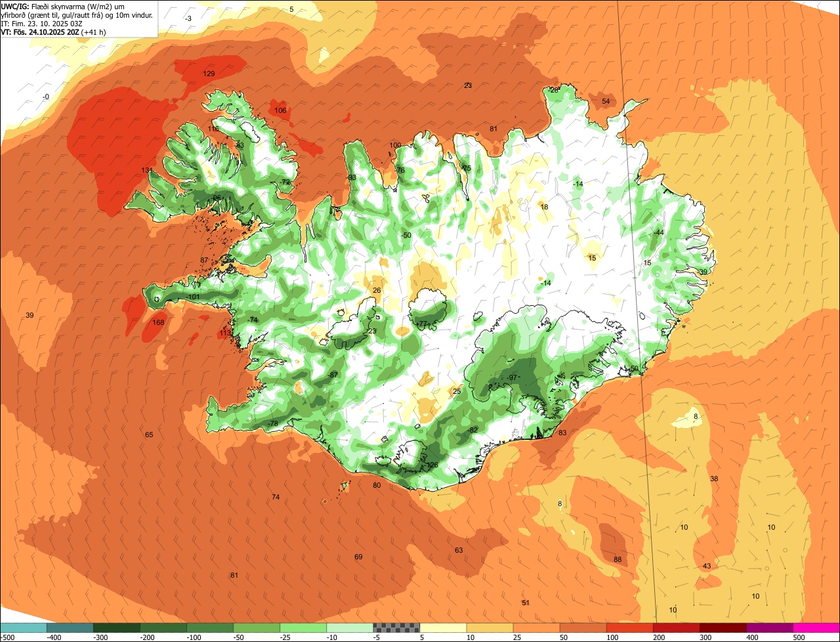Select the -44 value in the east

tap(658, 233)
